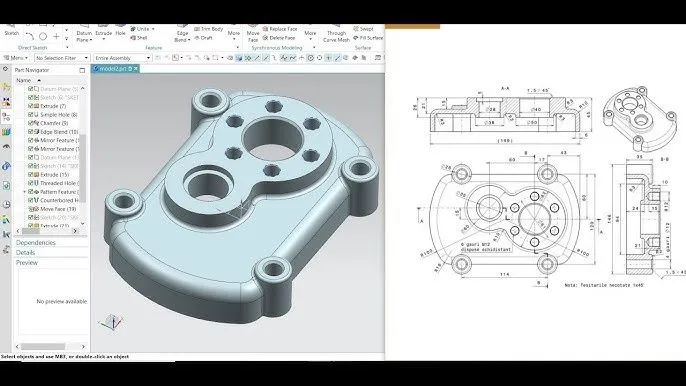Open the Assembly Navigator sidebar icon
Viewport: 686px width, 386px height.
6,86
